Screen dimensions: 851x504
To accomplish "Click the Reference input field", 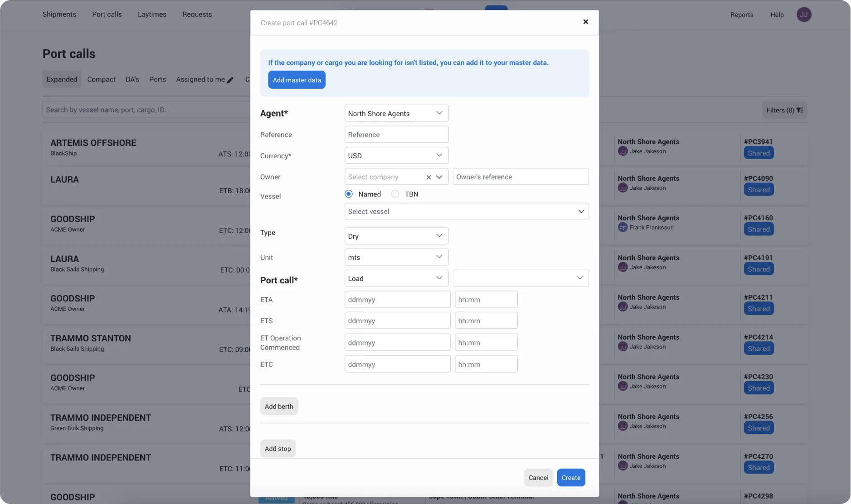I will click(396, 135).
